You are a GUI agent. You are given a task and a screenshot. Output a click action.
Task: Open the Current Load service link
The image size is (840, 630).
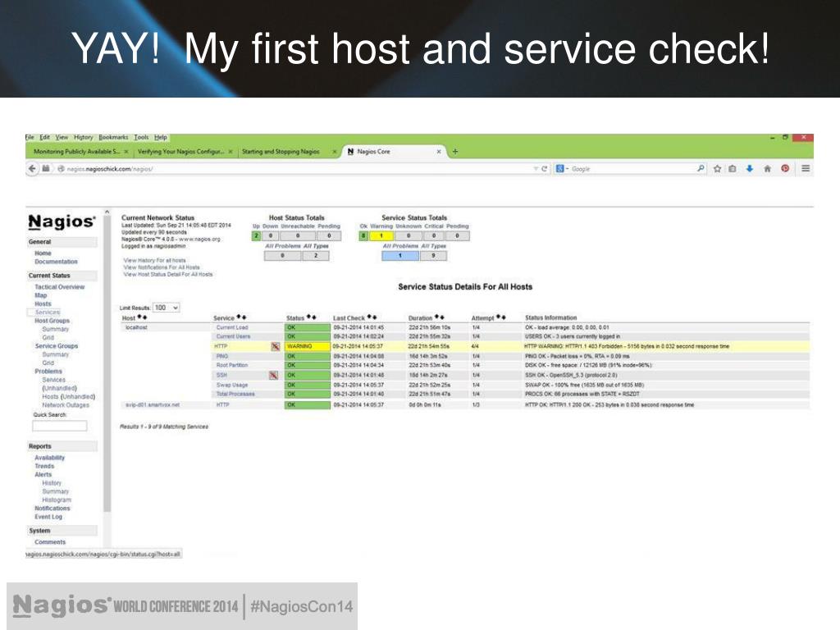tap(232, 327)
